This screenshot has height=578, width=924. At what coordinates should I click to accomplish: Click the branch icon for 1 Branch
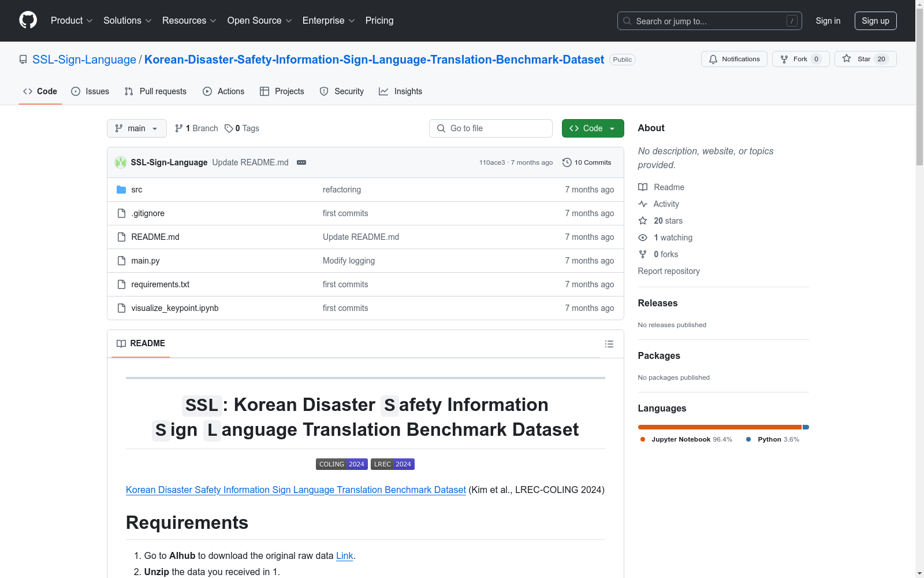point(179,128)
